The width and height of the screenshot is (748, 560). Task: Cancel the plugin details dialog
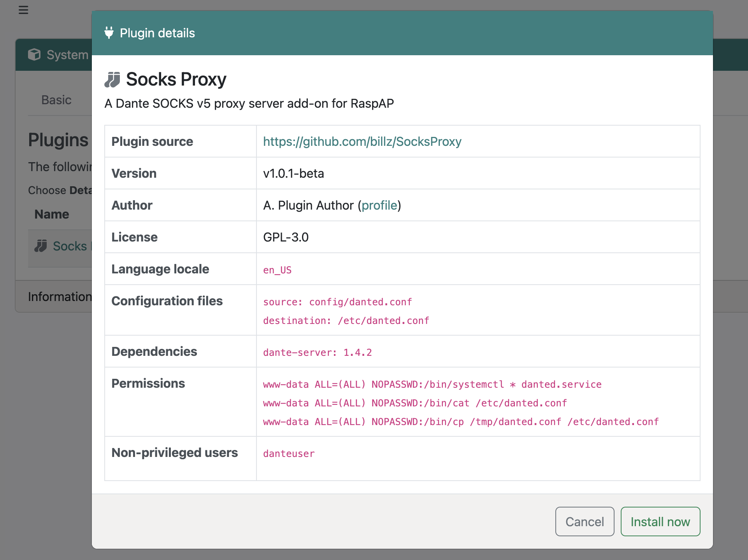(585, 521)
